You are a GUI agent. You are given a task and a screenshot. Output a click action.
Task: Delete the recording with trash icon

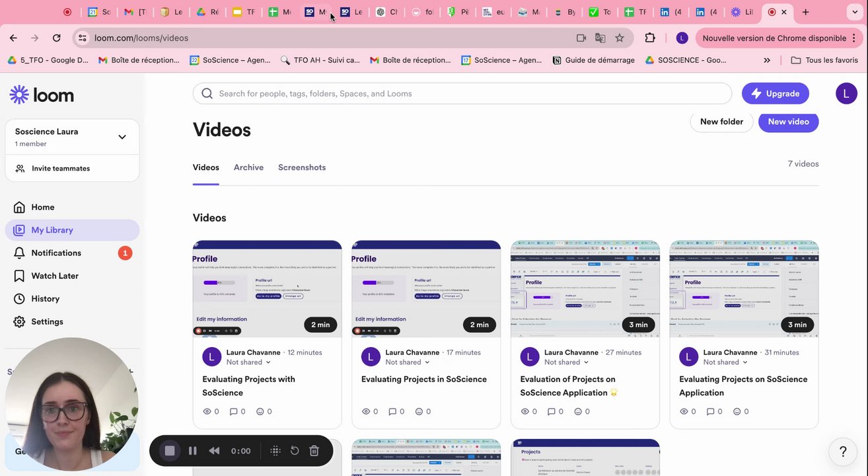tap(314, 451)
